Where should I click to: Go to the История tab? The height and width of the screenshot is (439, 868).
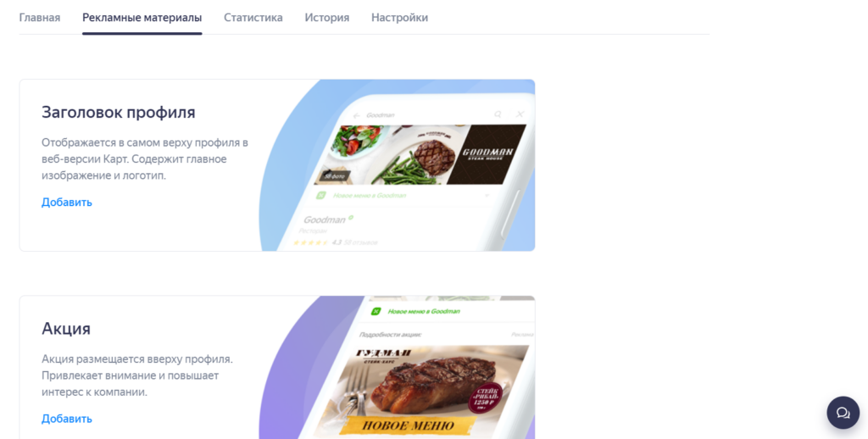(x=326, y=18)
